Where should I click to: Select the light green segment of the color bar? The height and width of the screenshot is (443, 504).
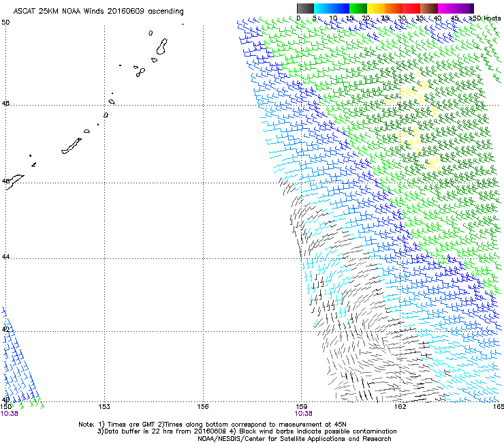coord(358,8)
